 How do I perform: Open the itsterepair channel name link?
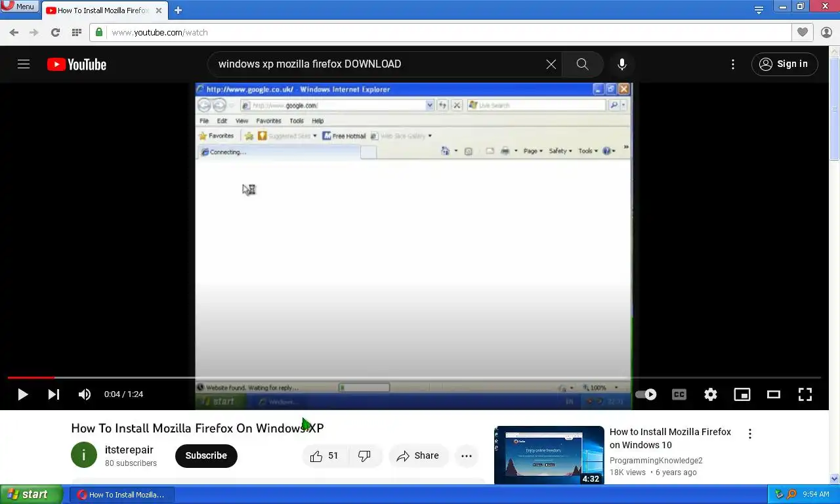point(129,450)
